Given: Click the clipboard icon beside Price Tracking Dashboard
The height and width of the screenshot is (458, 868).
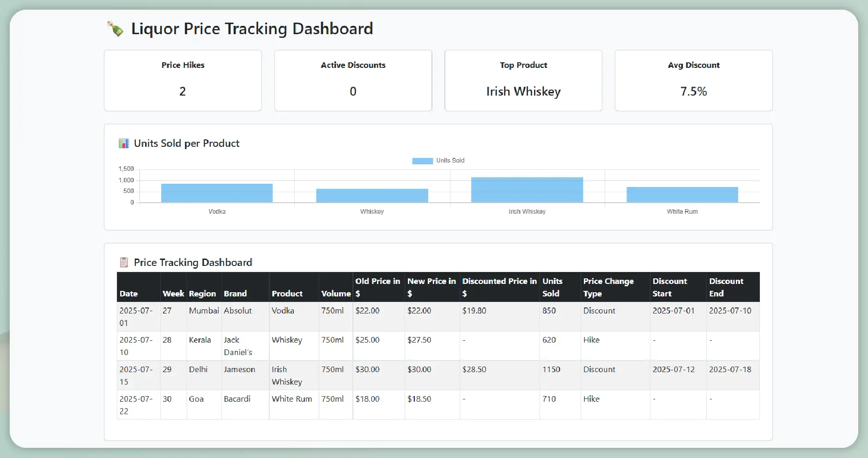Looking at the screenshot, I should coord(124,262).
